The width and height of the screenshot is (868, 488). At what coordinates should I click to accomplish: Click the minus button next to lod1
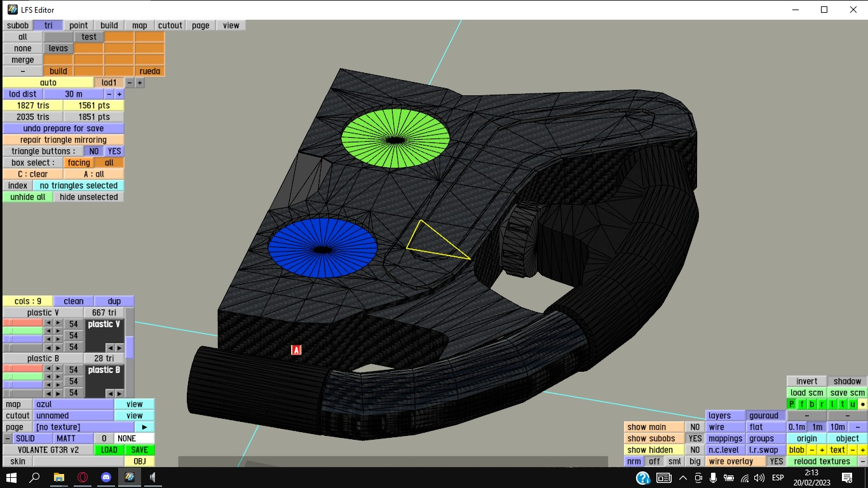[x=130, y=83]
